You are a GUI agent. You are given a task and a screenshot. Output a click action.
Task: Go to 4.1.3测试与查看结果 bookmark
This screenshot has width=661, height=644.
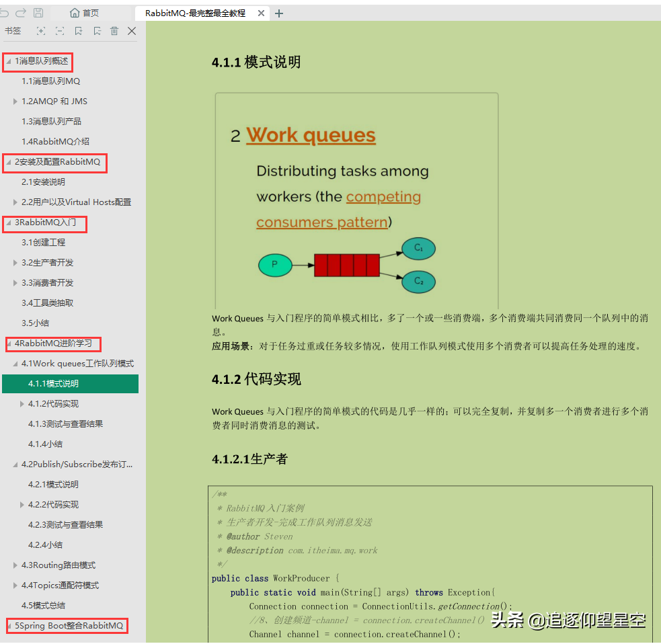pyautogui.click(x=65, y=424)
